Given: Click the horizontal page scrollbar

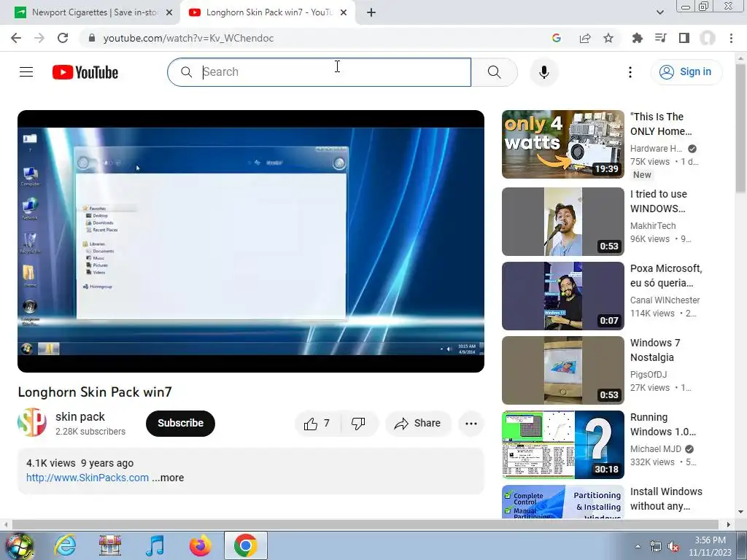Looking at the screenshot, I should coord(365,524).
